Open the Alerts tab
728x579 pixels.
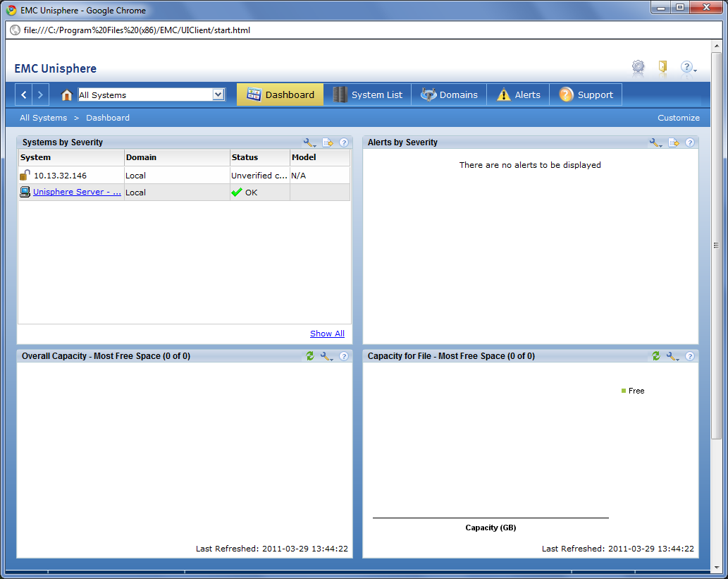[x=518, y=95]
